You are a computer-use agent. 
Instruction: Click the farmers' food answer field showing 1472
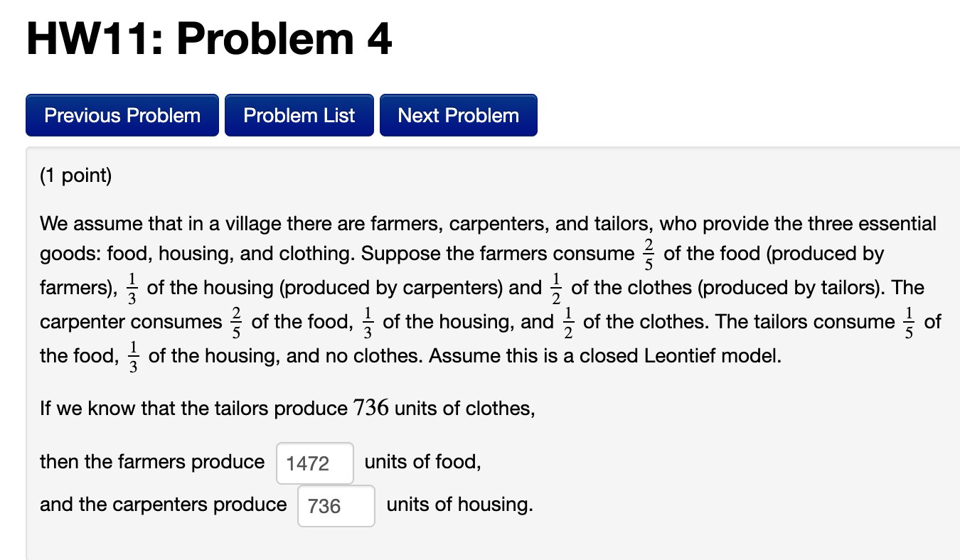pyautogui.click(x=314, y=463)
